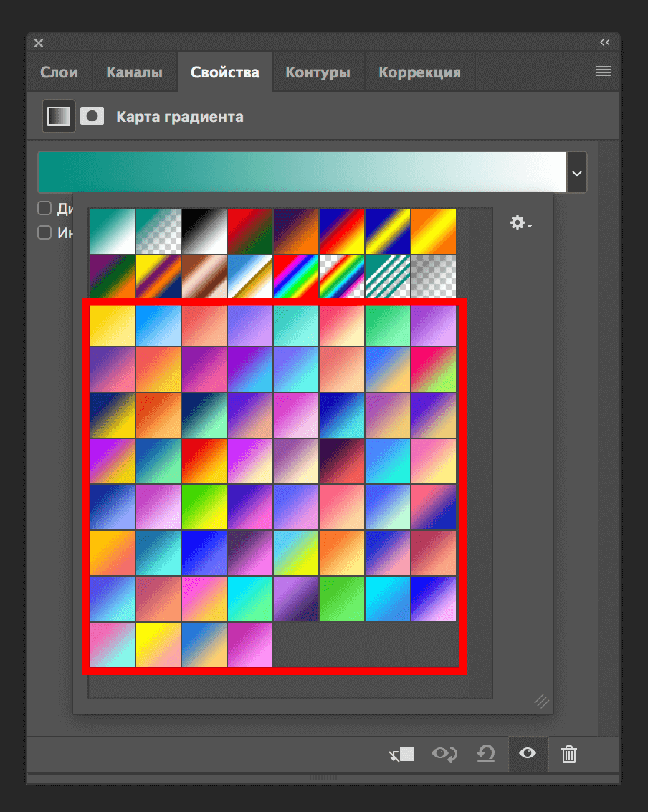Toggle the Дизеринг checkbox
Viewport: 648px width, 812px height.
44,209
